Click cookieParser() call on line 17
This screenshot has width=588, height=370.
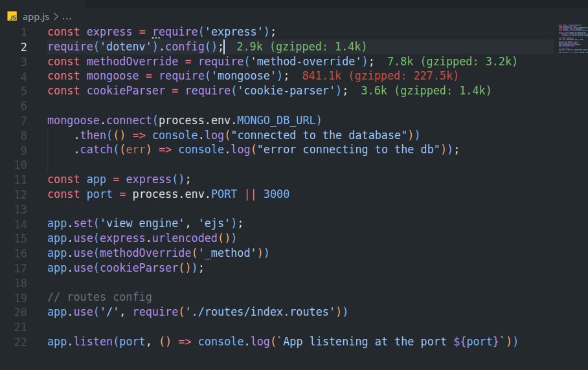point(146,267)
